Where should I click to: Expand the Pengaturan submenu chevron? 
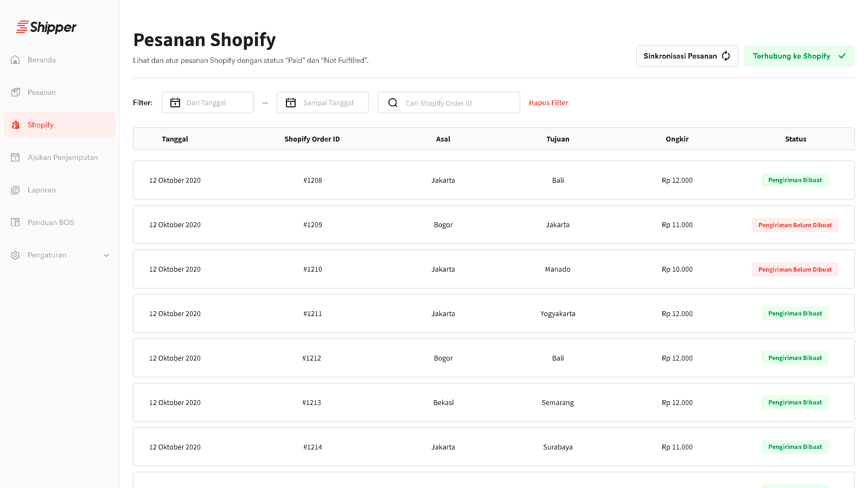(x=106, y=255)
